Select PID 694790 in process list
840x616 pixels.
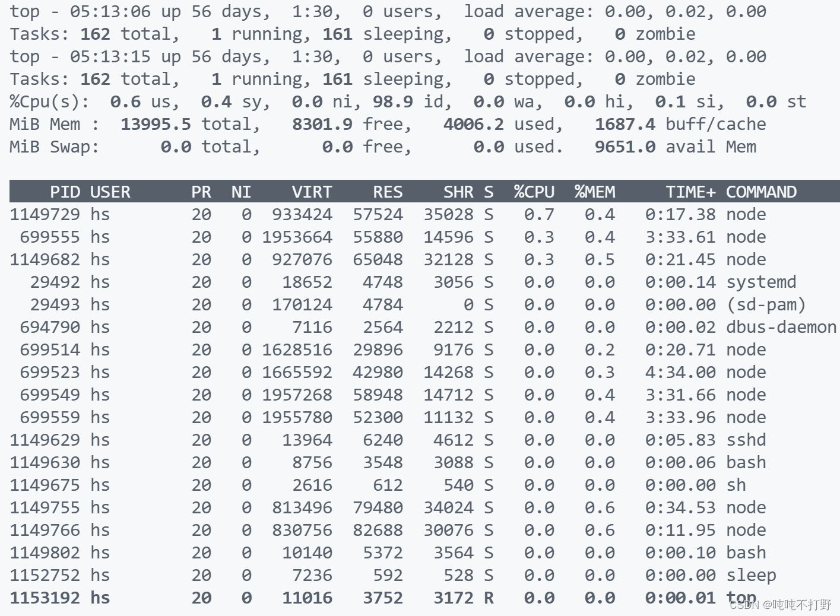click(50, 327)
